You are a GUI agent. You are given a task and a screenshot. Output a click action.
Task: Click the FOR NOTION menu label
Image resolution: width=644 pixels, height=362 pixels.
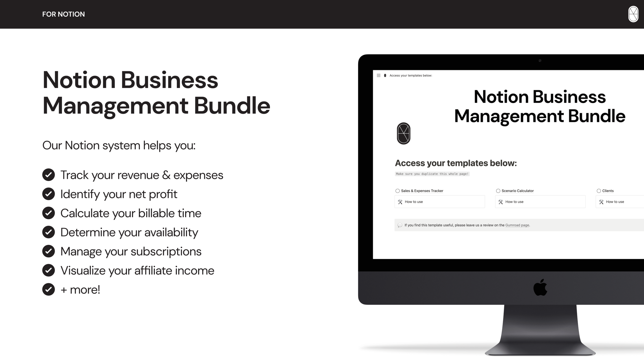[x=63, y=14]
